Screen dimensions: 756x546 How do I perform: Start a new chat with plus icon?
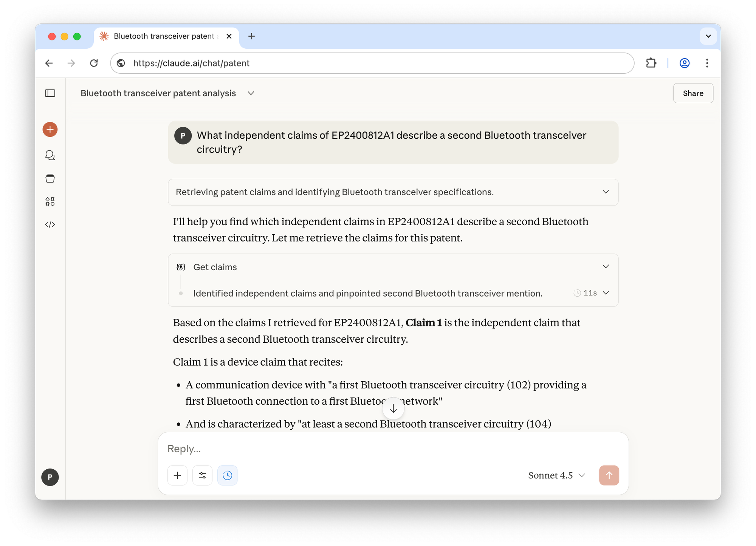(x=50, y=130)
